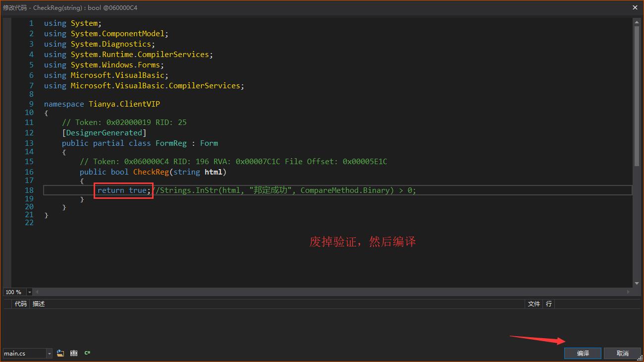The image size is (644, 362).
Task: Click the scroll down arrow of editor
Action: pyautogui.click(x=637, y=284)
